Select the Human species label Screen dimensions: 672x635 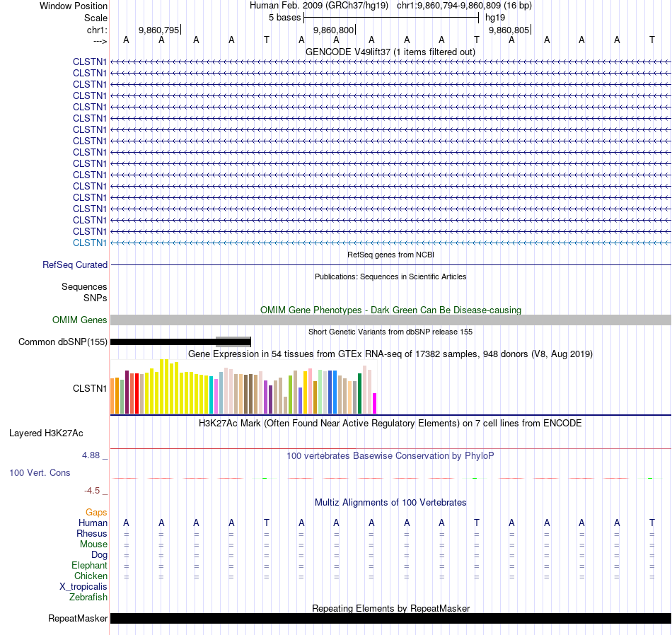coord(93,523)
